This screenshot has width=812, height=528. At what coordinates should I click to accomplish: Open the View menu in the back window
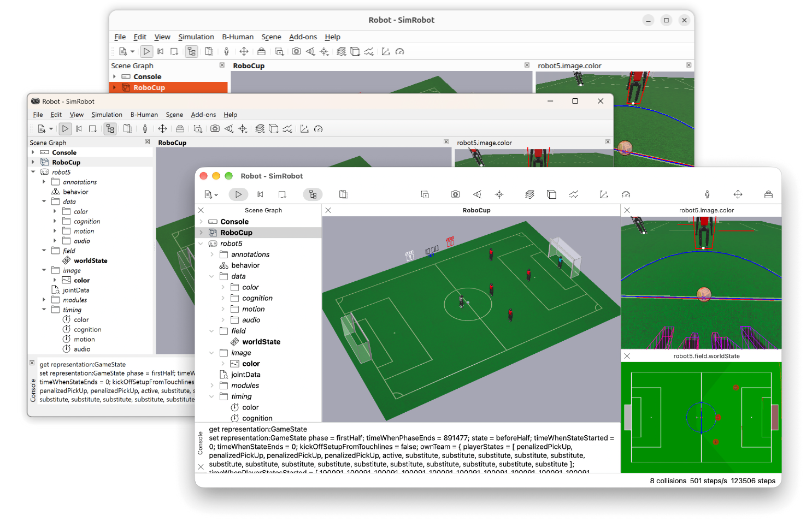tap(162, 37)
